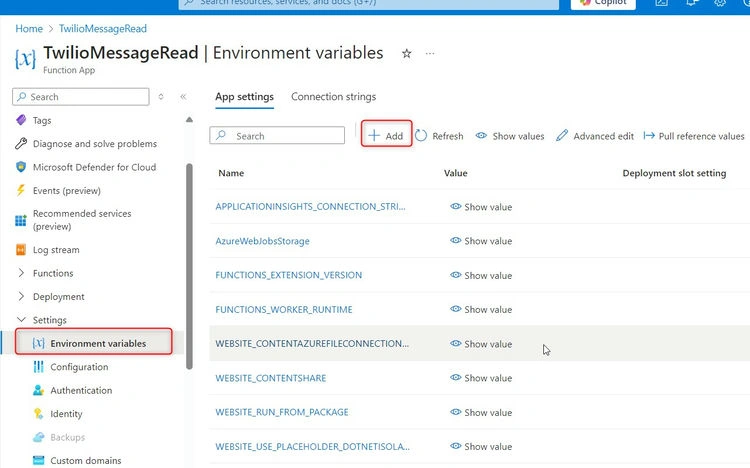Collapse the Settings section
This screenshot has height=468, width=750.
pos(21,319)
